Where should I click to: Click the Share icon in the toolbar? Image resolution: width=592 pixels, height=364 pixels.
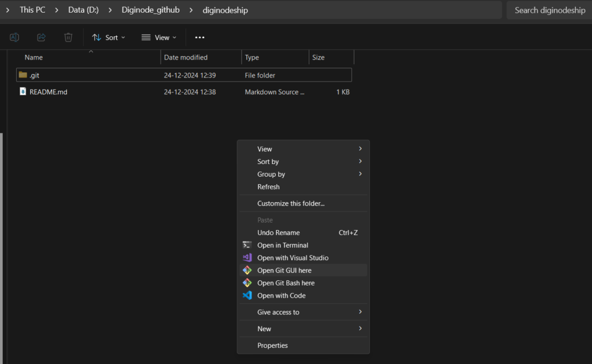[x=40, y=37]
